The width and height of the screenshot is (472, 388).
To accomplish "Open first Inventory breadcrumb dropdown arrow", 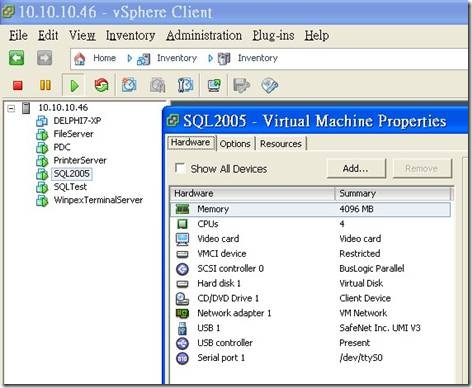I will [x=129, y=59].
